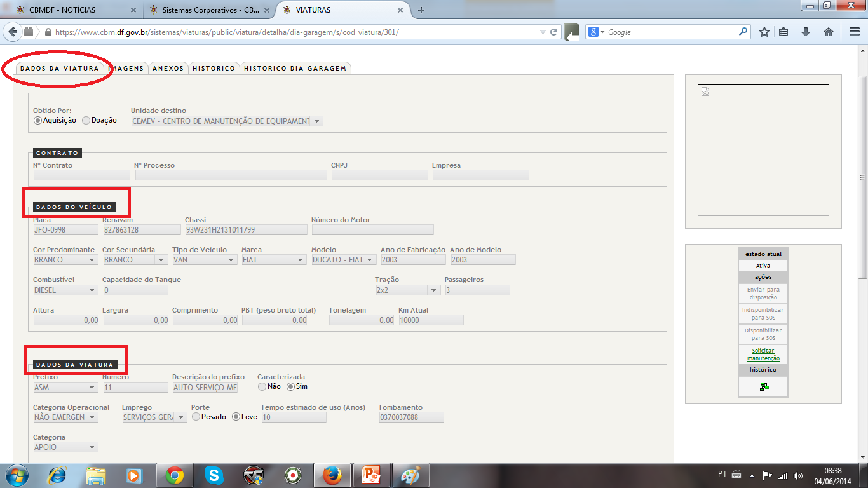Click the broken image placeholder icon

coord(705,91)
